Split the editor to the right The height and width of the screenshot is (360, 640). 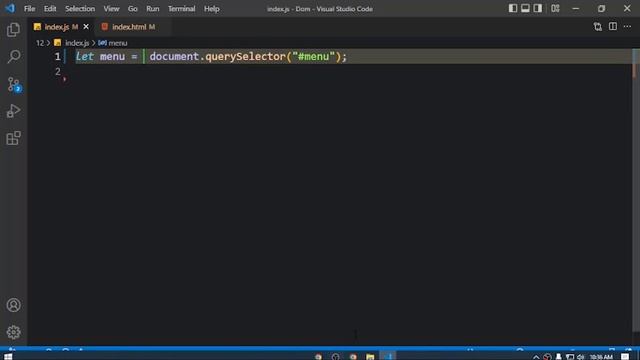coord(613,27)
